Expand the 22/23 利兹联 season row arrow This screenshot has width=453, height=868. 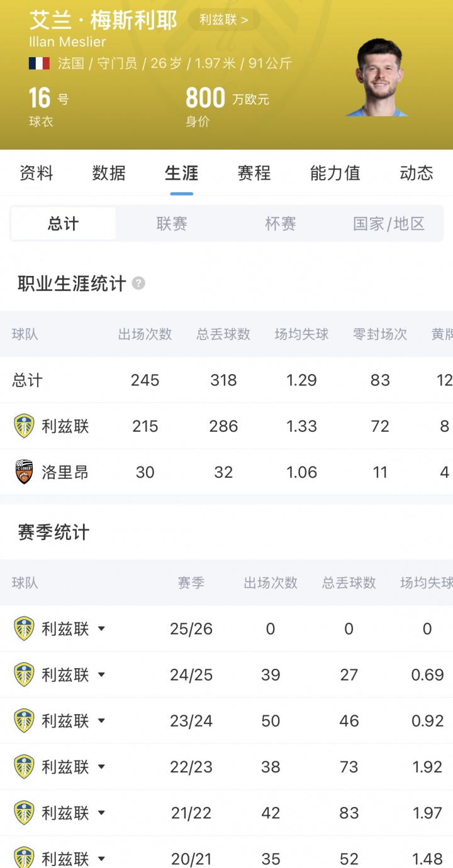pyautogui.click(x=101, y=767)
